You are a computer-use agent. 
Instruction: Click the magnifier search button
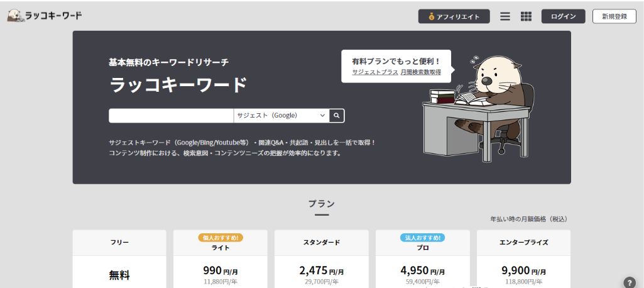tap(337, 116)
